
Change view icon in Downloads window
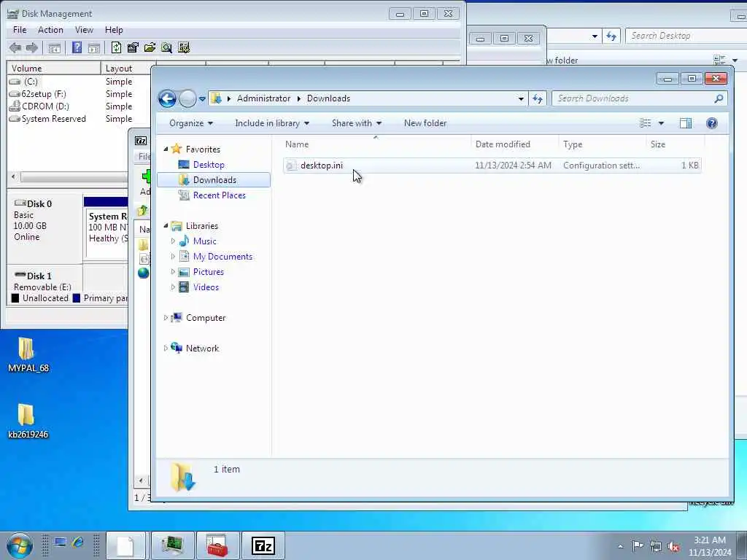[645, 123]
